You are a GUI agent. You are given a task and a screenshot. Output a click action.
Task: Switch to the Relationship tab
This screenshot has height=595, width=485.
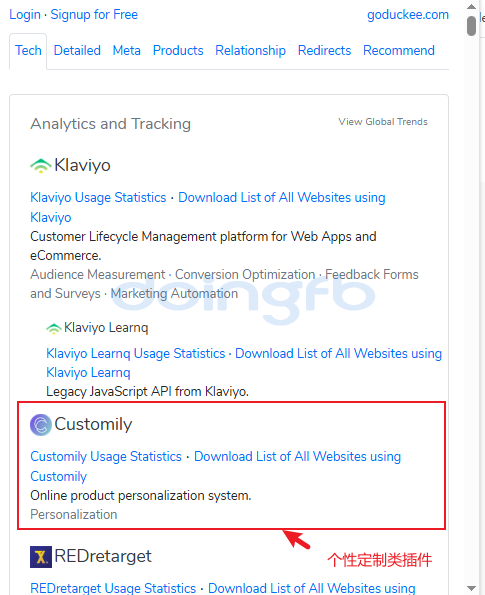click(x=250, y=50)
